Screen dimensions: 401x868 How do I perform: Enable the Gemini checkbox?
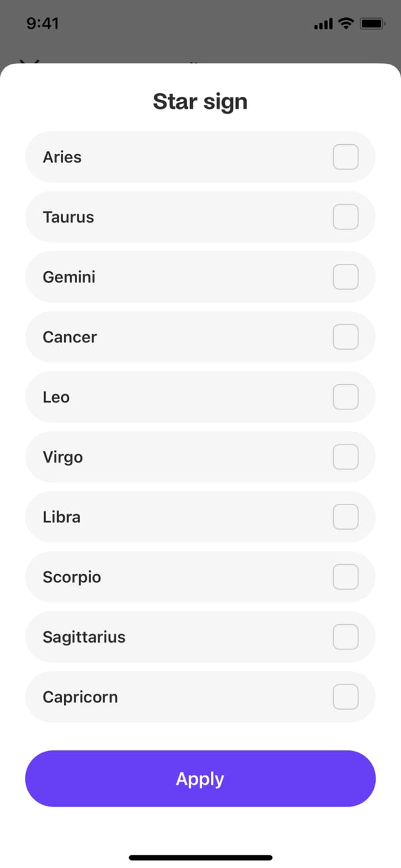point(345,277)
